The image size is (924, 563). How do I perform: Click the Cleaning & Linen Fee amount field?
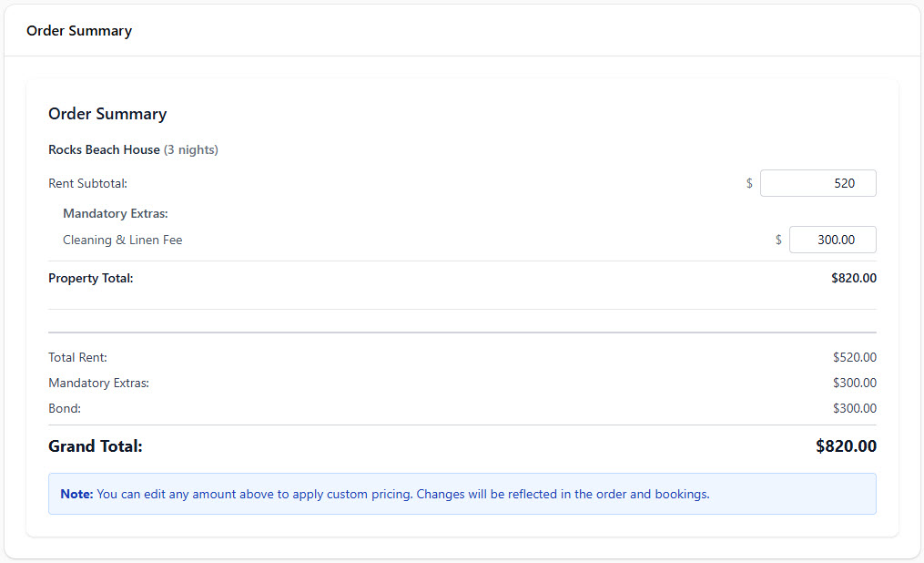coord(832,240)
